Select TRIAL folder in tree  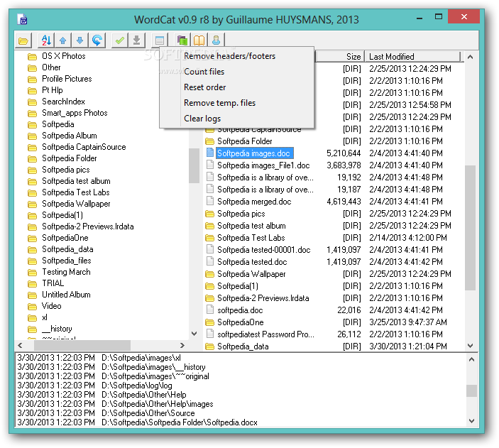tap(53, 283)
